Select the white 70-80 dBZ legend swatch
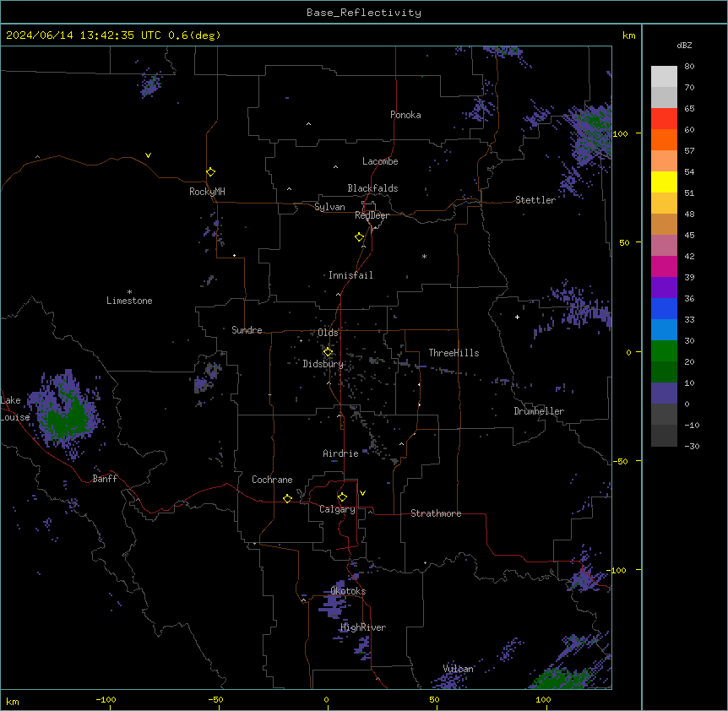The image size is (728, 711). [x=664, y=77]
